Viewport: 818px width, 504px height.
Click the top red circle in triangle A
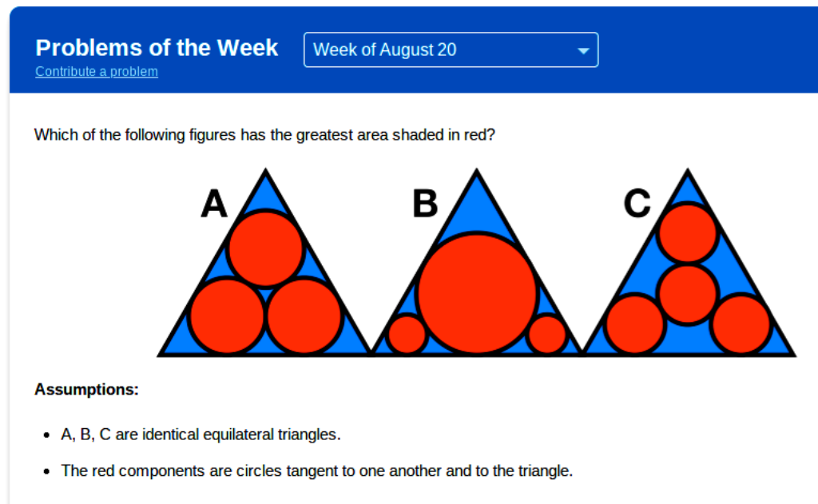pyautogui.click(x=265, y=249)
